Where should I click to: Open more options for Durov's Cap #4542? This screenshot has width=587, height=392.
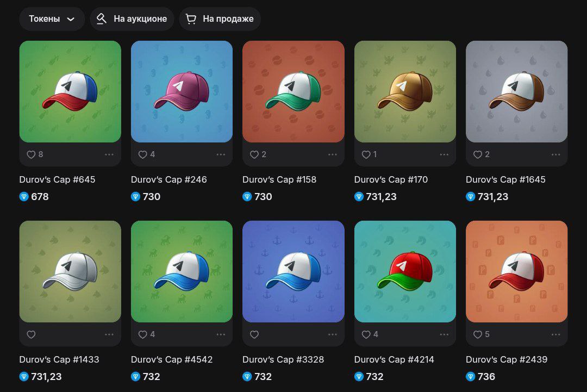coord(221,334)
